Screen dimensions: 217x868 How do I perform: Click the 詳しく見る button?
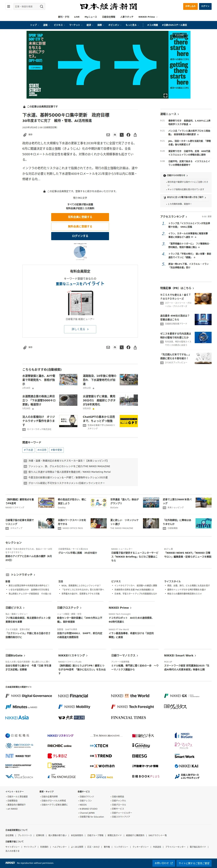80,329
